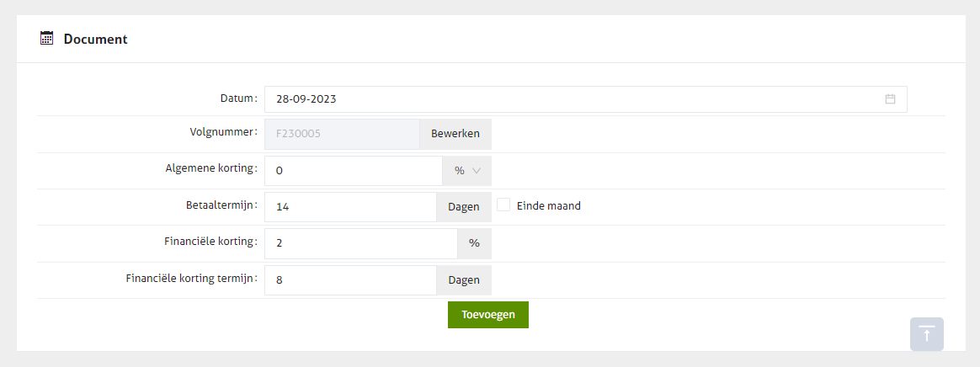This screenshot has height=367, width=980.
Task: Click the Document section heading text
Action: [95, 39]
